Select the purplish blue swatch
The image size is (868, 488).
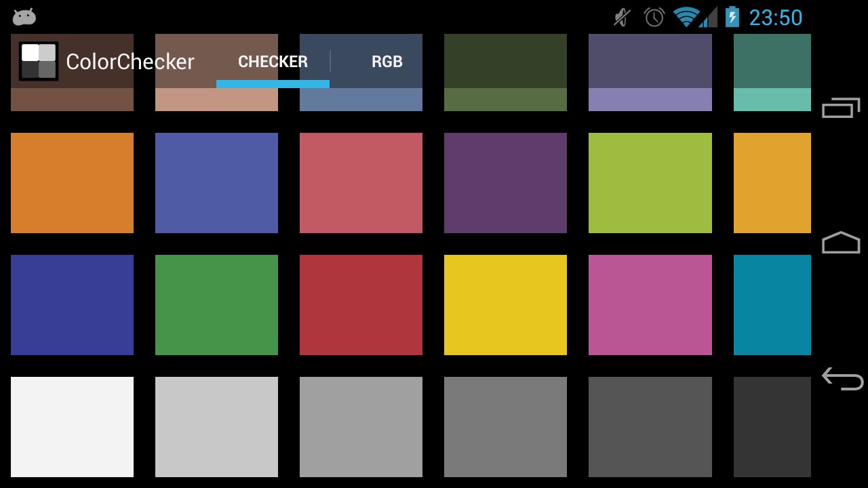tap(216, 183)
